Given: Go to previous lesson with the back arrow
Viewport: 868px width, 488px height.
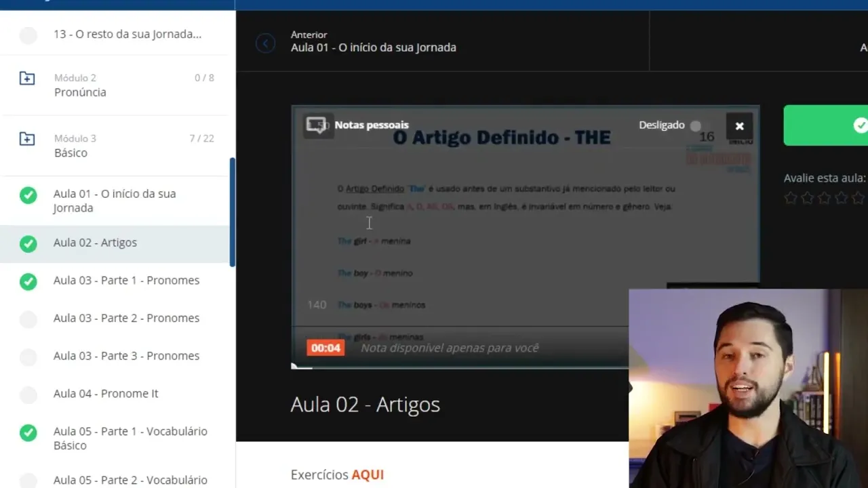Looking at the screenshot, I should 265,44.
